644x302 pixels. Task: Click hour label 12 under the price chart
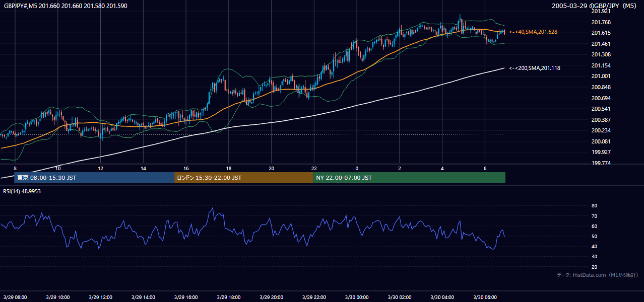(x=101, y=168)
